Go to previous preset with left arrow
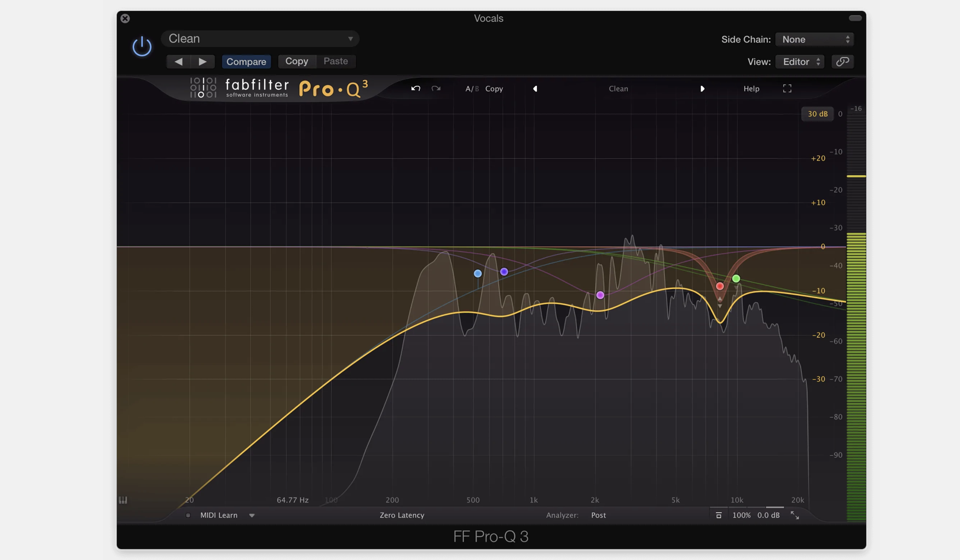Screen dimensions: 960x560 pos(178,61)
